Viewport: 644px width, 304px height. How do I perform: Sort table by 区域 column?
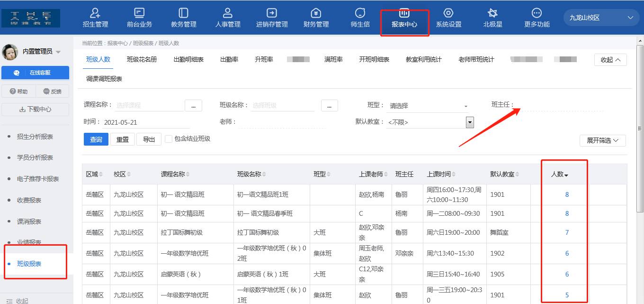(x=95, y=174)
